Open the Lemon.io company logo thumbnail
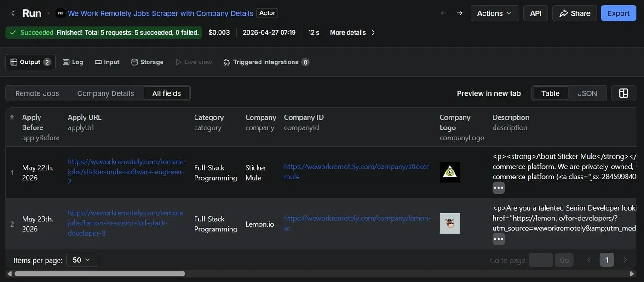Screen dimensions: 644x282 [x=449, y=224]
